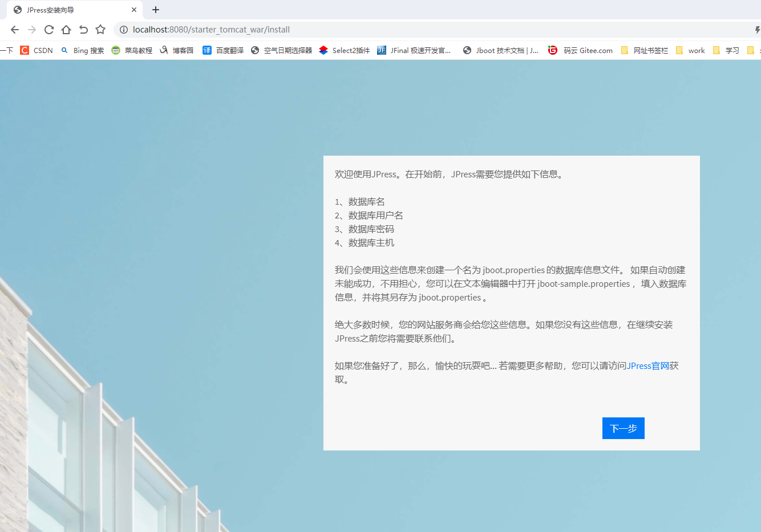Click the browser forward arrow
This screenshot has height=532, width=761.
32,30
